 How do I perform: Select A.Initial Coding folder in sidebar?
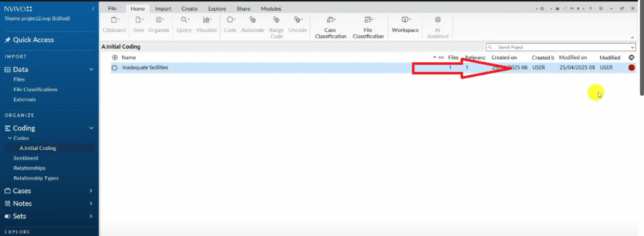coord(38,148)
